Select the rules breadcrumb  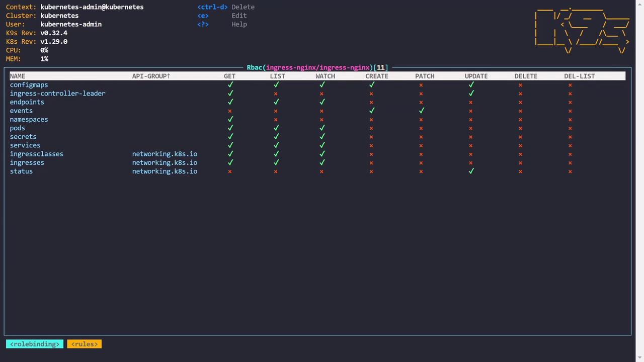[85, 344]
